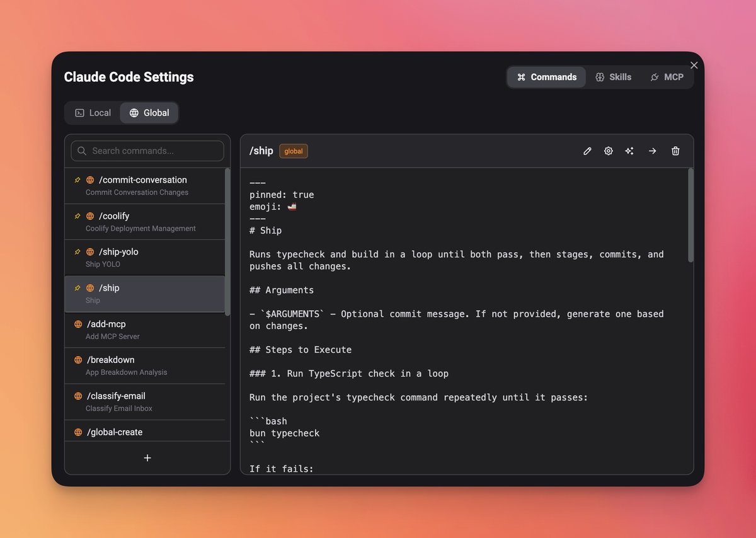Click the pin icon next to /ship-yolo

point(77,252)
